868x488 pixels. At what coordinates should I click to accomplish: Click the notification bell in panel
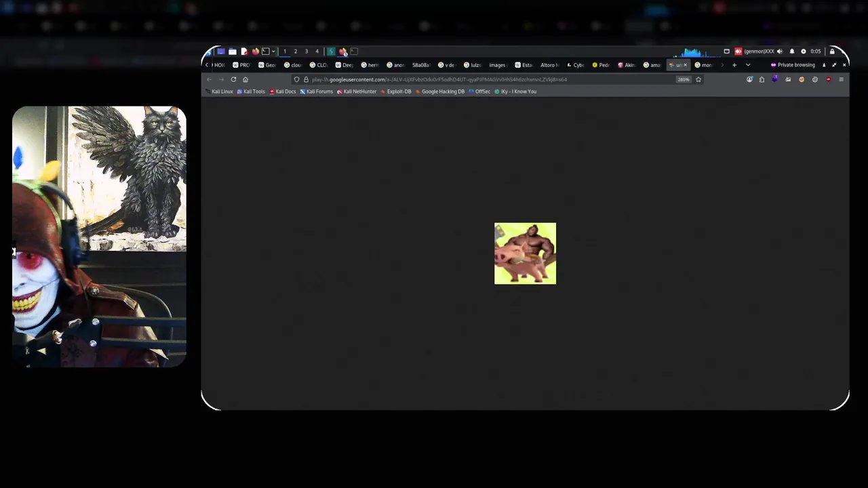(x=792, y=52)
